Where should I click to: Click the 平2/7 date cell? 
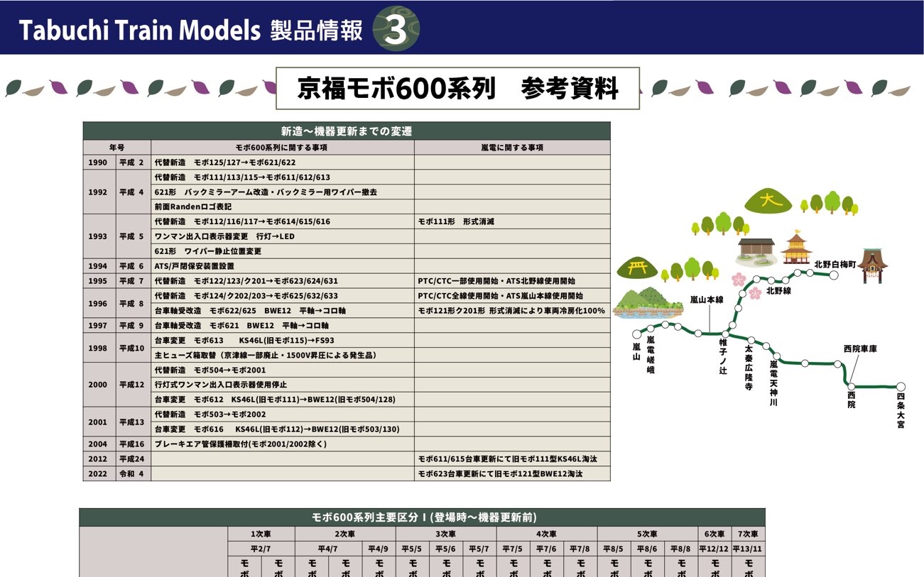[261, 549]
